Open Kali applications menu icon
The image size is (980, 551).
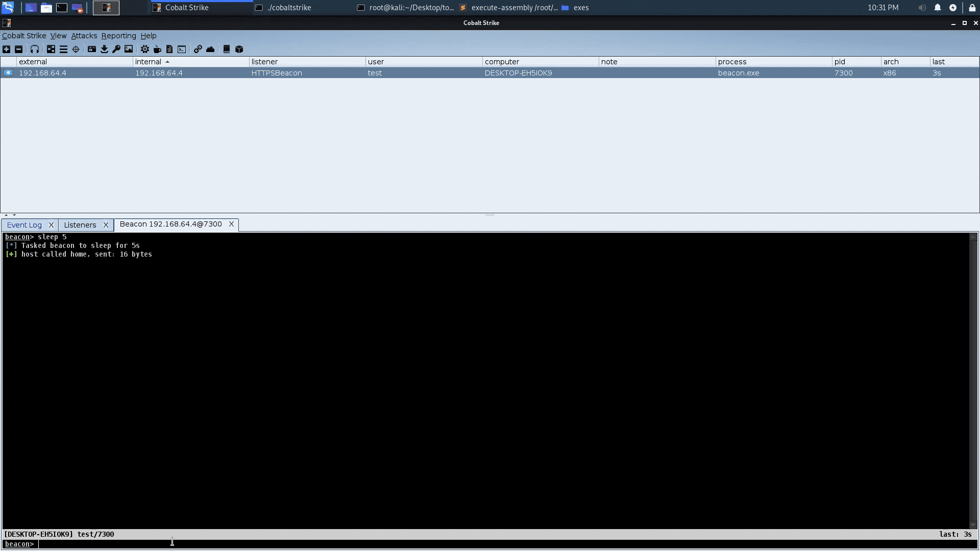pos(8,8)
